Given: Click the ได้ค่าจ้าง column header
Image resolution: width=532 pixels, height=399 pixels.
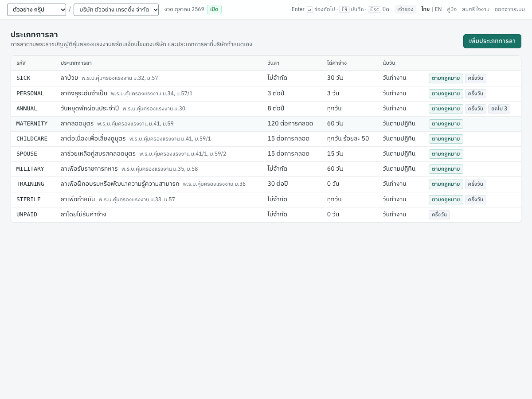Looking at the screenshot, I should (x=337, y=63).
